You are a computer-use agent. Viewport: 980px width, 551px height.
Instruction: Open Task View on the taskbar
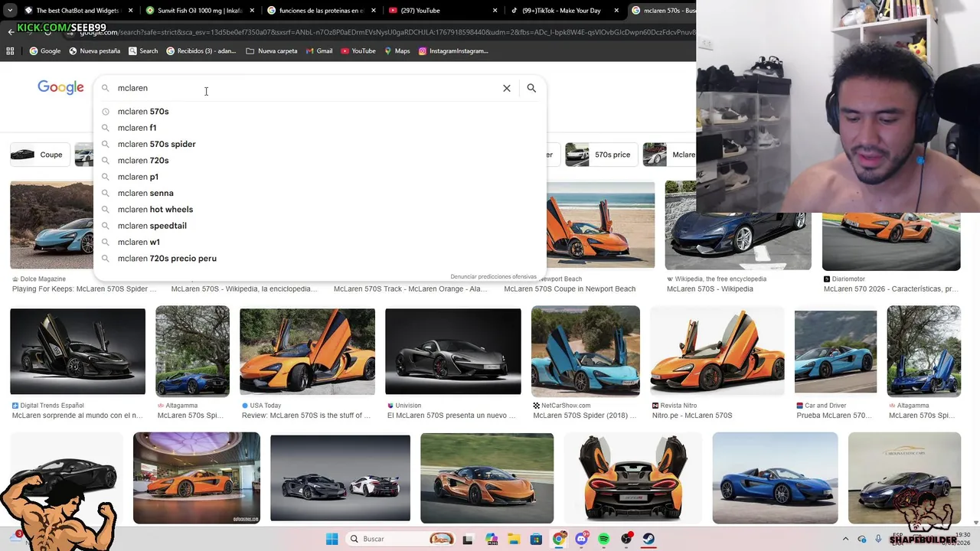(x=467, y=539)
